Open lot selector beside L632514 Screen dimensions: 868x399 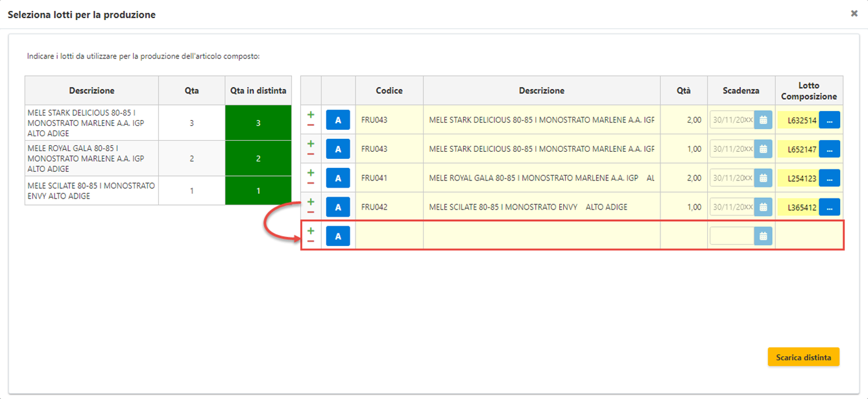tap(829, 120)
